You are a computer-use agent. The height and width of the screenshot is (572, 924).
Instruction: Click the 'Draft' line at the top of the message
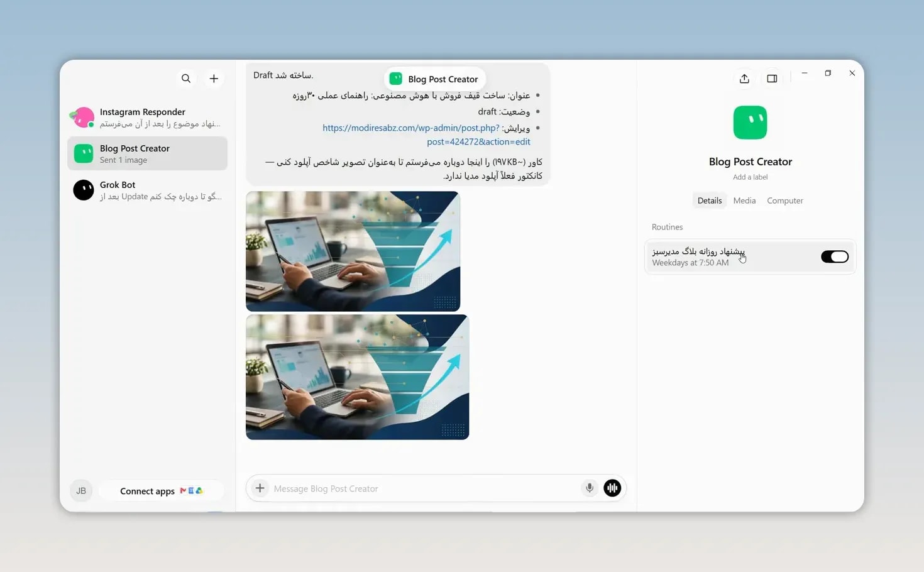click(283, 75)
